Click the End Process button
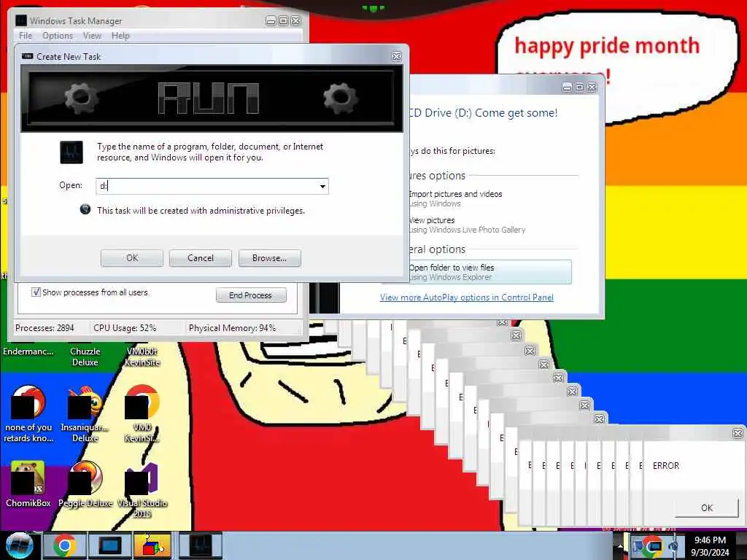 tap(251, 295)
